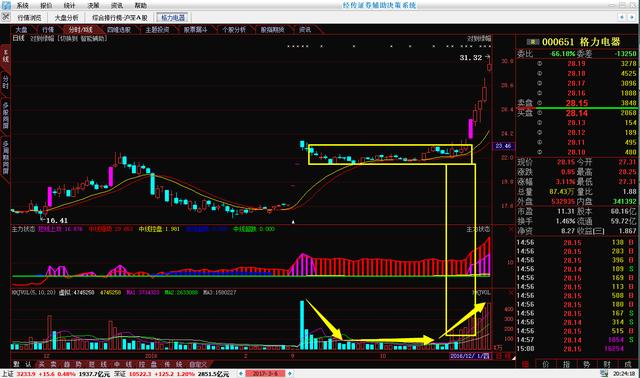Click the 财 tab at bottom right
This screenshot has height=378, width=640.
(607, 364)
